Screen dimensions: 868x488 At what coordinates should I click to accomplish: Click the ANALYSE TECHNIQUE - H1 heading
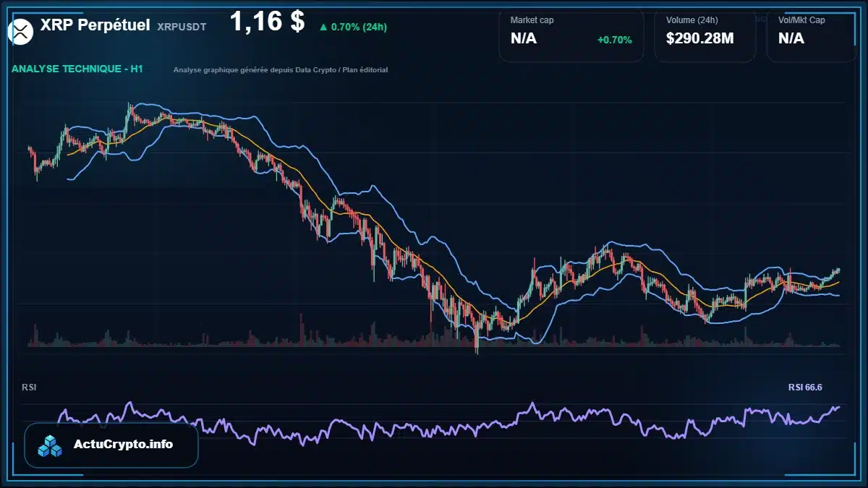coord(77,69)
